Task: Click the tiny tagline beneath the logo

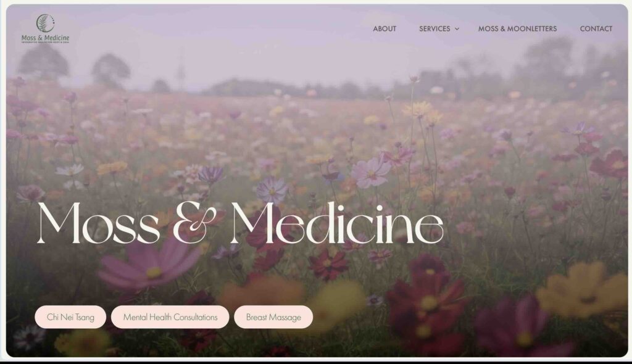Action: point(45,43)
